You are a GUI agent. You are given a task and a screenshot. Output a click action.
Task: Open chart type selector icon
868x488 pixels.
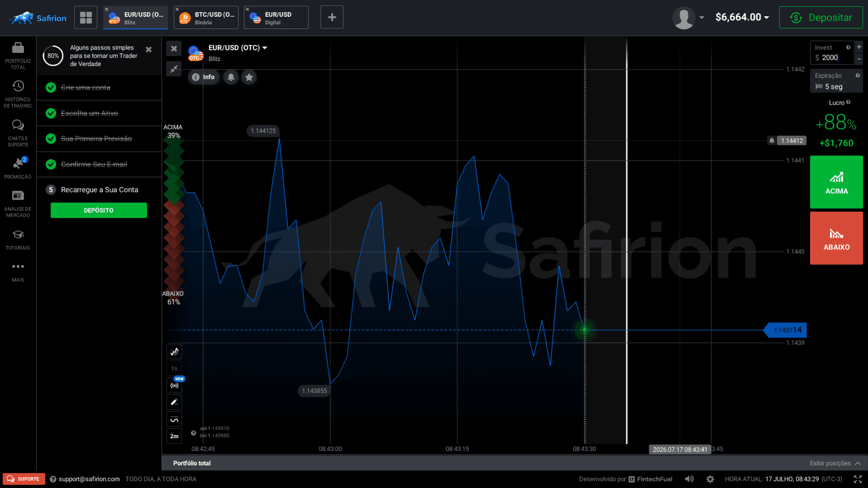click(x=175, y=352)
